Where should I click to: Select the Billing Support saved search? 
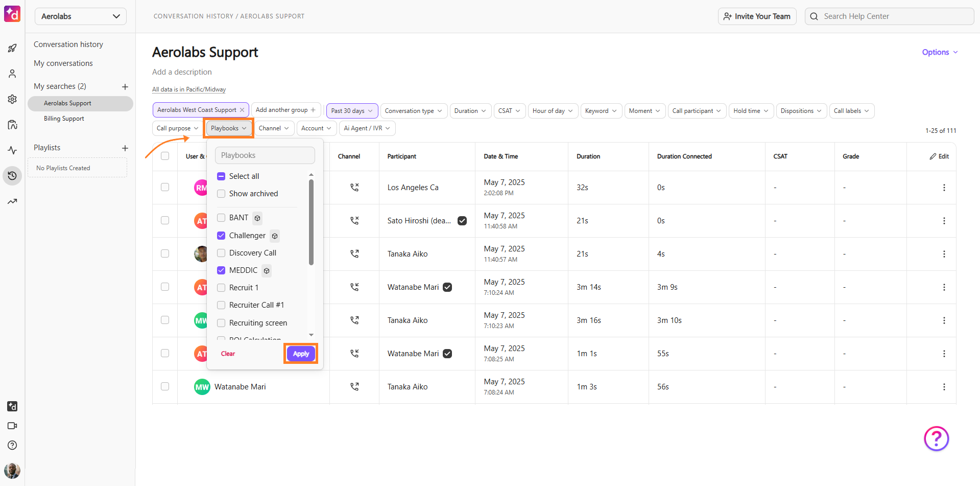pos(64,119)
